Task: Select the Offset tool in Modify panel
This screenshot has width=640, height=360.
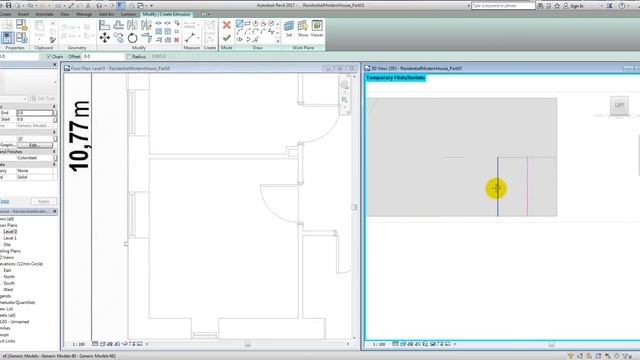Action: [118, 25]
